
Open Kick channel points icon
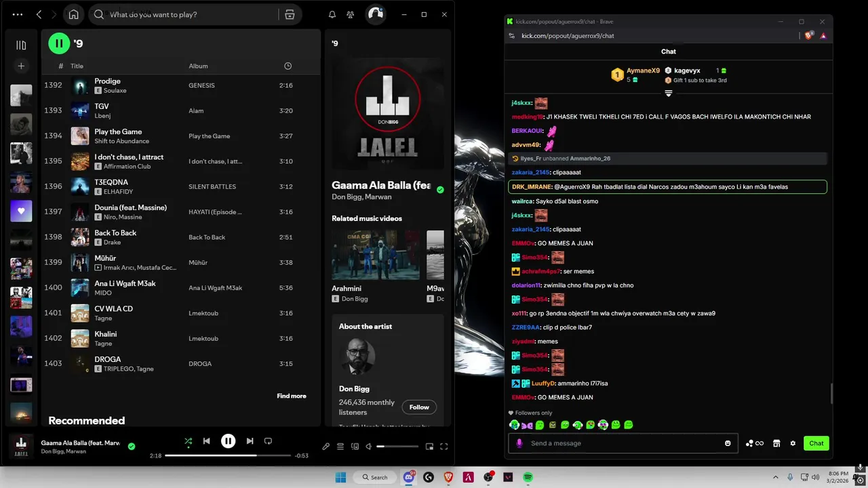(754, 443)
